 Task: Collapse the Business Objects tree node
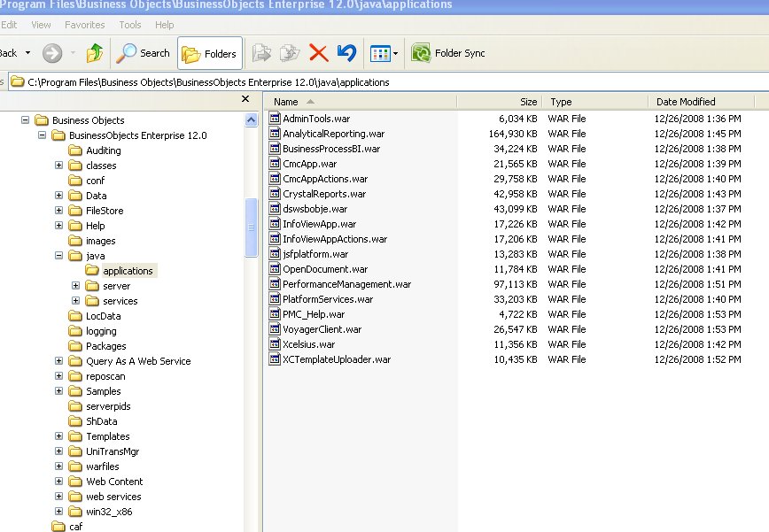pyautogui.click(x=26, y=120)
